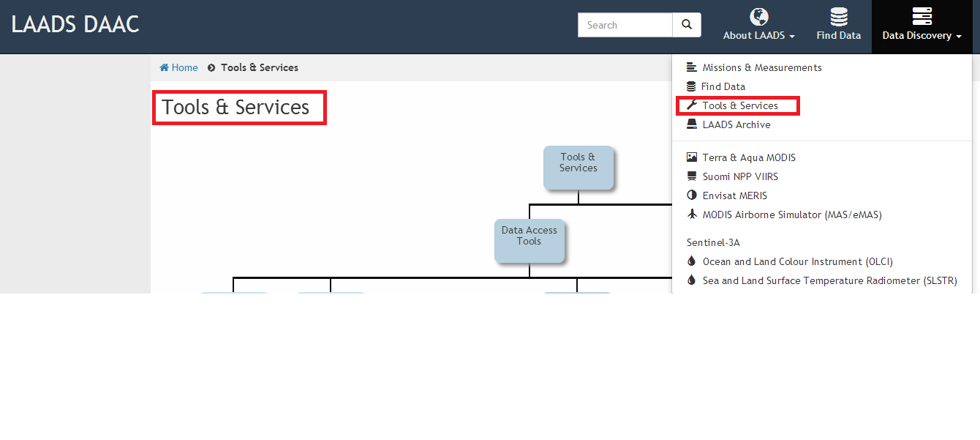This screenshot has height=440, width=980.
Task: Choose Envisat MERIS from the menu
Action: 734,195
